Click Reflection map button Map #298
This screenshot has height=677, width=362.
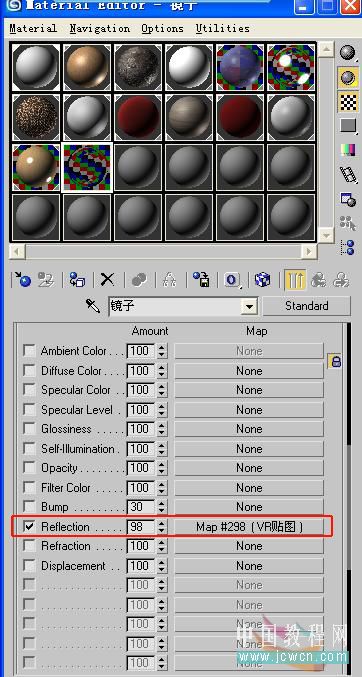coord(249,527)
